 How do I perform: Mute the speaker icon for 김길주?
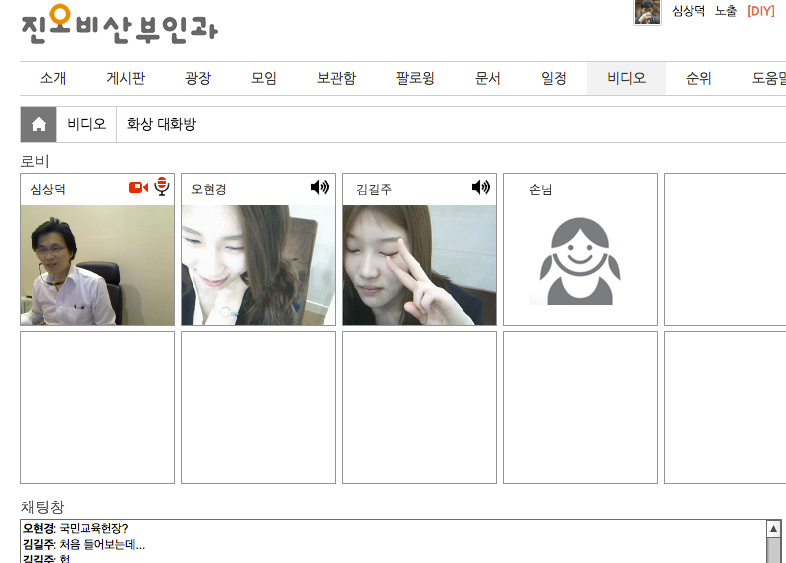click(x=481, y=187)
